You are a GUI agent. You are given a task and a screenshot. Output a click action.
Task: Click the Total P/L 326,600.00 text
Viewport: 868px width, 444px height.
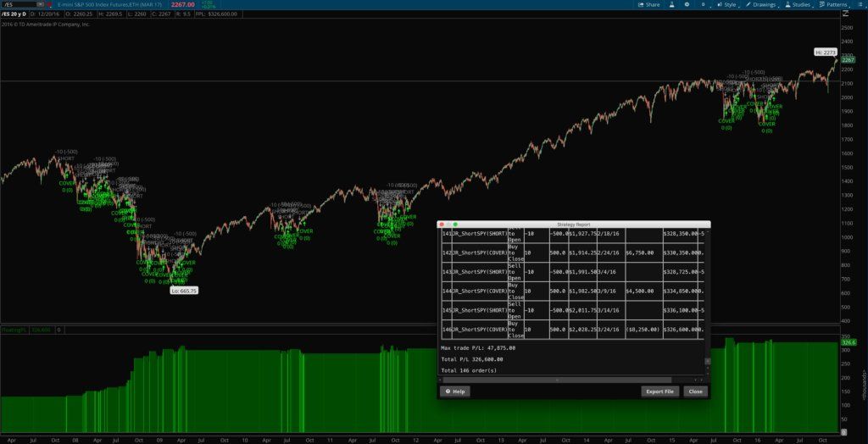pyautogui.click(x=471, y=359)
